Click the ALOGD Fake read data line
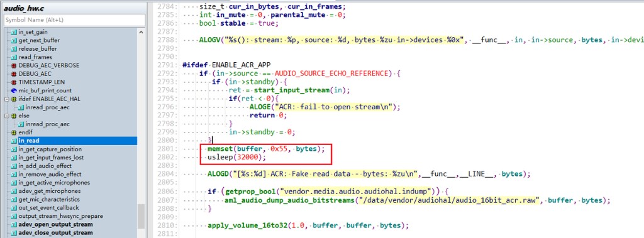The height and width of the screenshot is (238, 644). [x=369, y=174]
